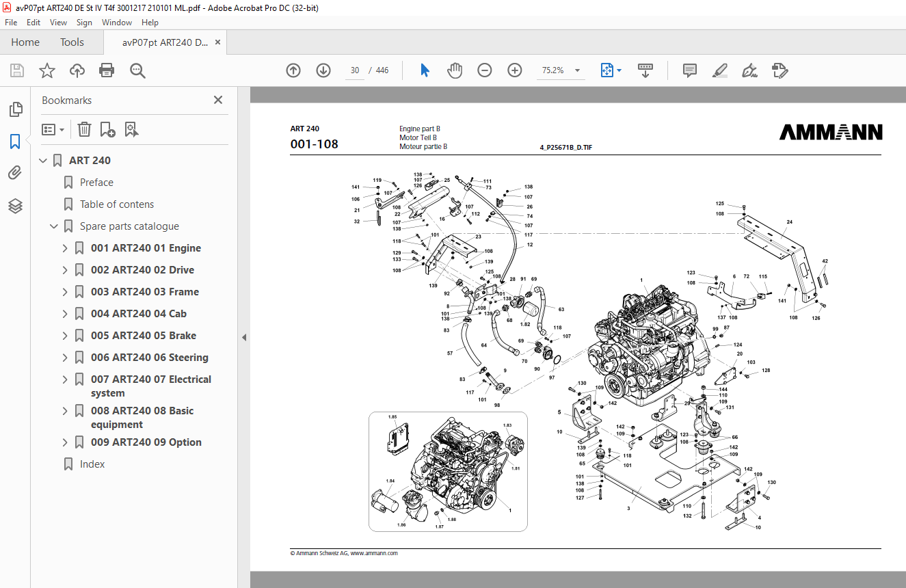Image resolution: width=906 pixels, height=588 pixels.
Task: Open the Edit menu
Action: tap(34, 23)
